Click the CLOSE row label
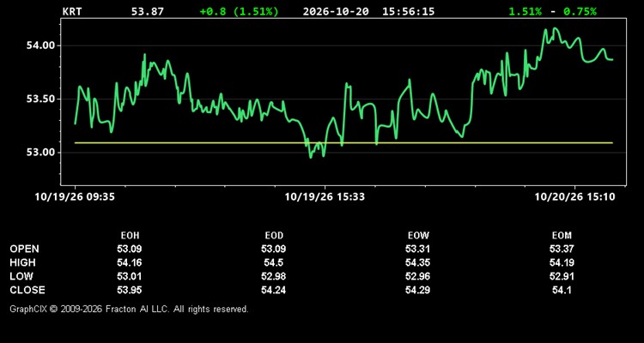This screenshot has width=644, height=343. [27, 290]
